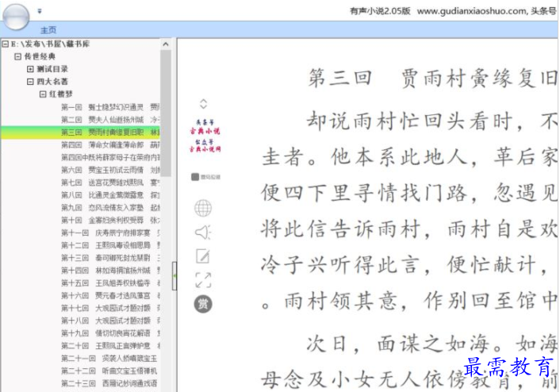Select the 传世经典 tree label
This screenshot has width=560, height=392.
click(x=40, y=56)
